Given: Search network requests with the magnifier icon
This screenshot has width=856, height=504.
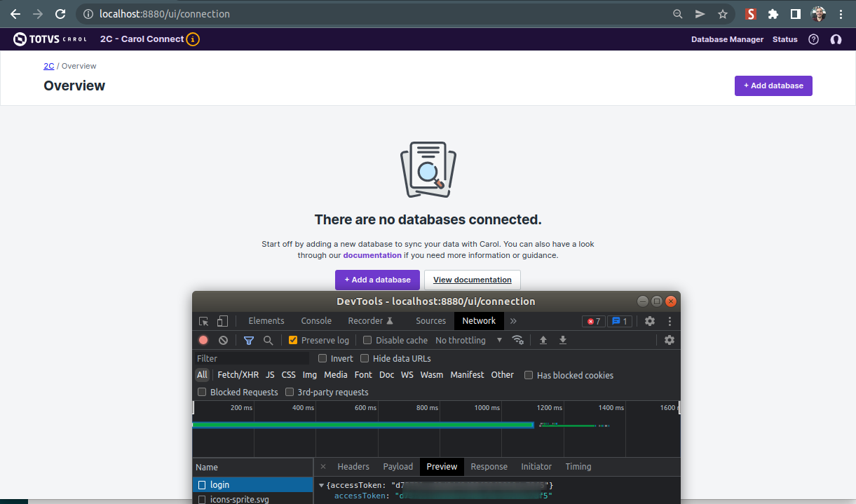Looking at the screenshot, I should [x=267, y=340].
